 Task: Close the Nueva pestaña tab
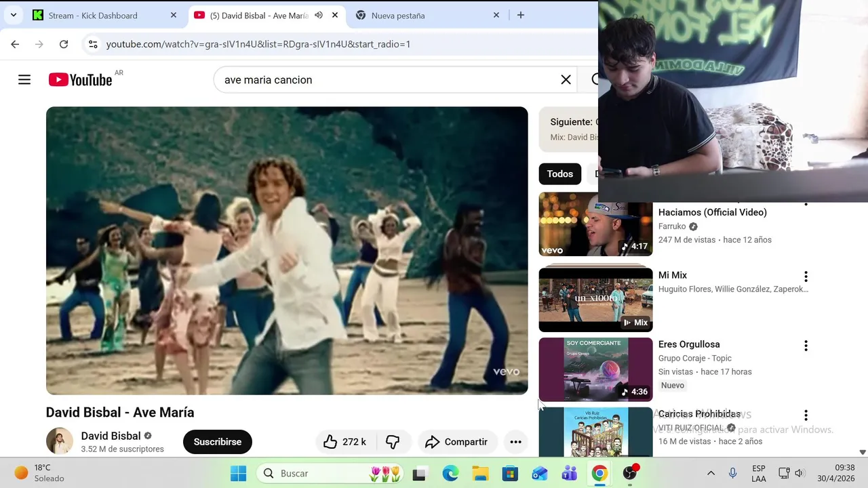pos(496,15)
